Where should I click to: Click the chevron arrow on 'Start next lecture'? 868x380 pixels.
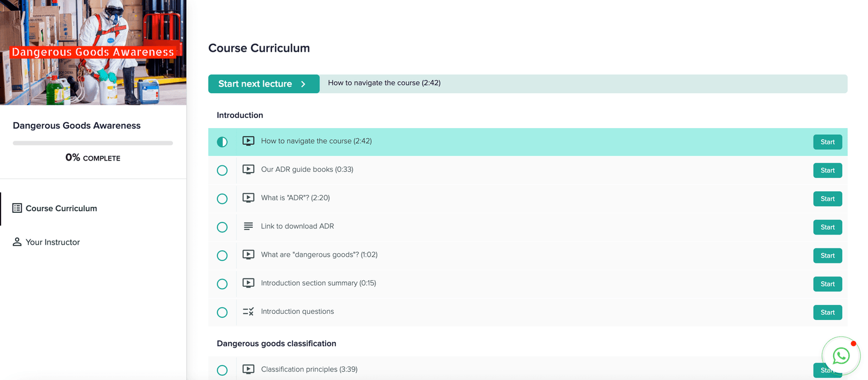303,84
